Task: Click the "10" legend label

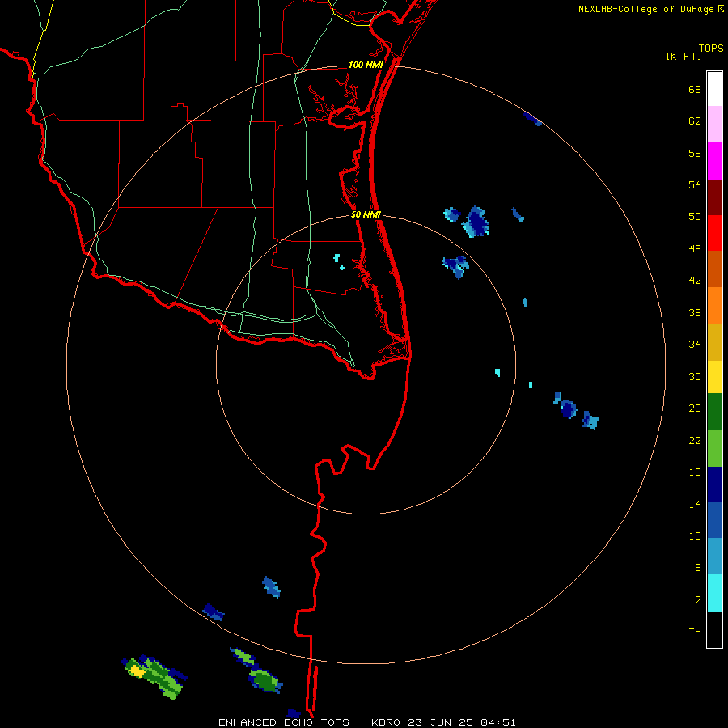Action: (x=695, y=535)
